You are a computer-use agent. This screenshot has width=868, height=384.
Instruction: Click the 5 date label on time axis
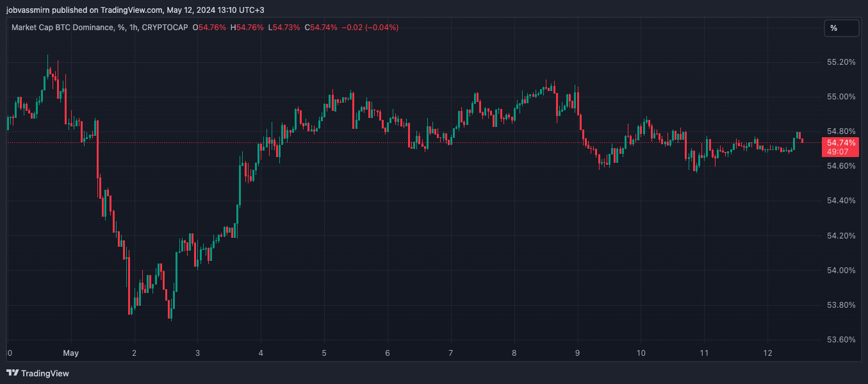pos(324,353)
